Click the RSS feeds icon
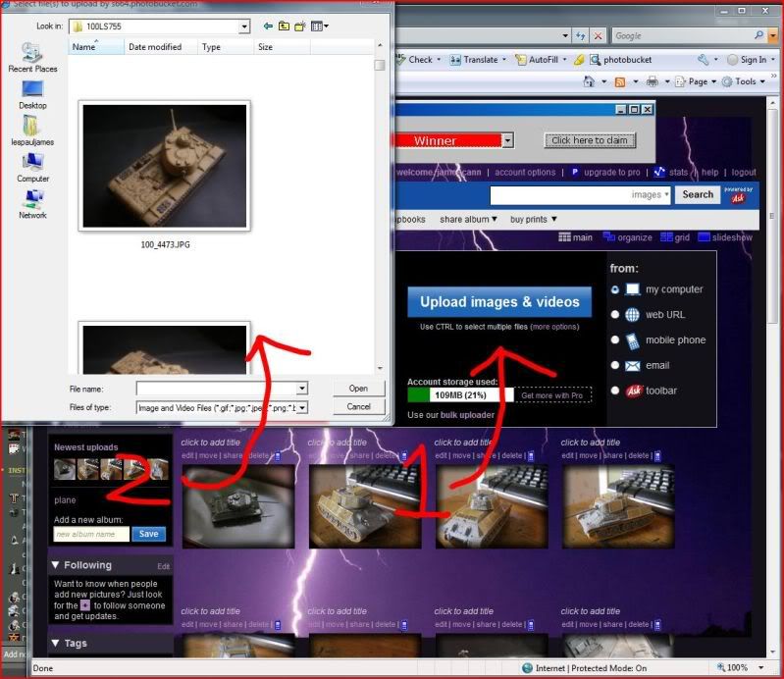Screen dimensions: 784x679 pyautogui.click(x=619, y=82)
